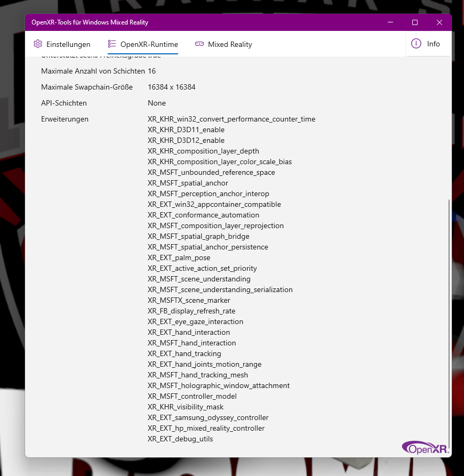Screen dimensions: 464x476
Task: Click XR_MSFT_perception_anchor_interop
Action: point(209,193)
